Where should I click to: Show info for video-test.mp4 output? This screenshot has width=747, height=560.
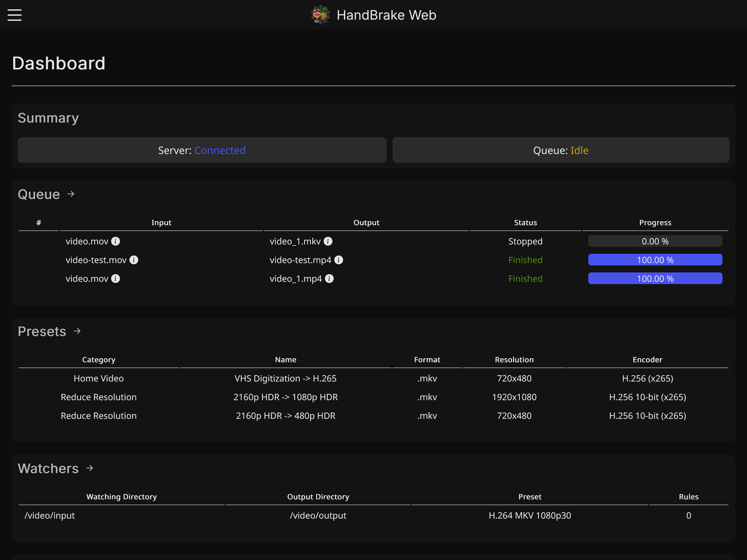(x=338, y=260)
